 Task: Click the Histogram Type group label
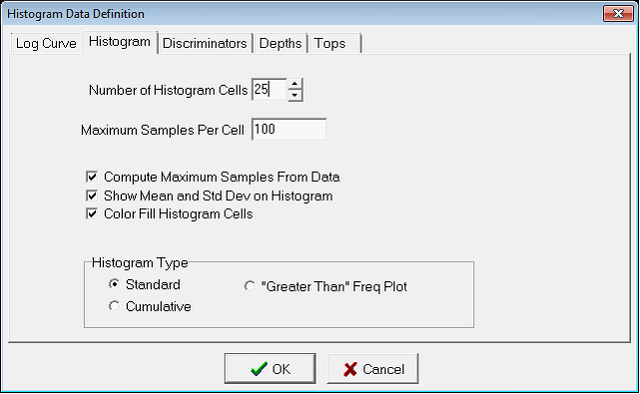click(x=140, y=263)
